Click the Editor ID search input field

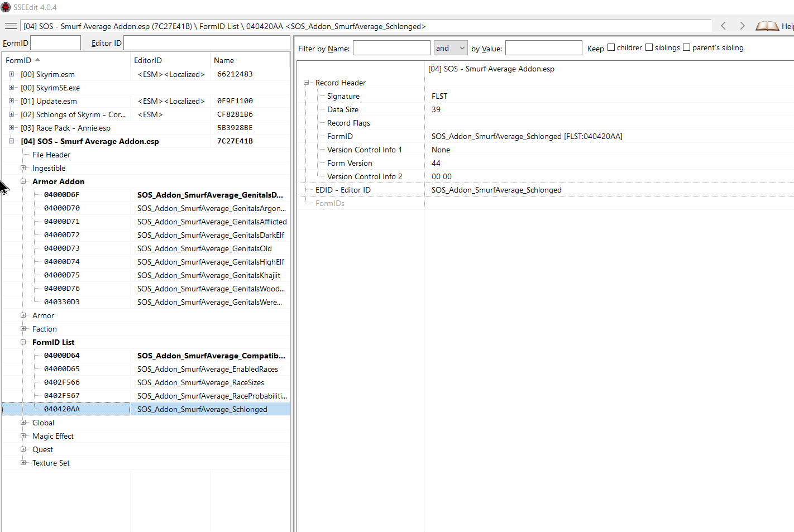[x=207, y=43]
